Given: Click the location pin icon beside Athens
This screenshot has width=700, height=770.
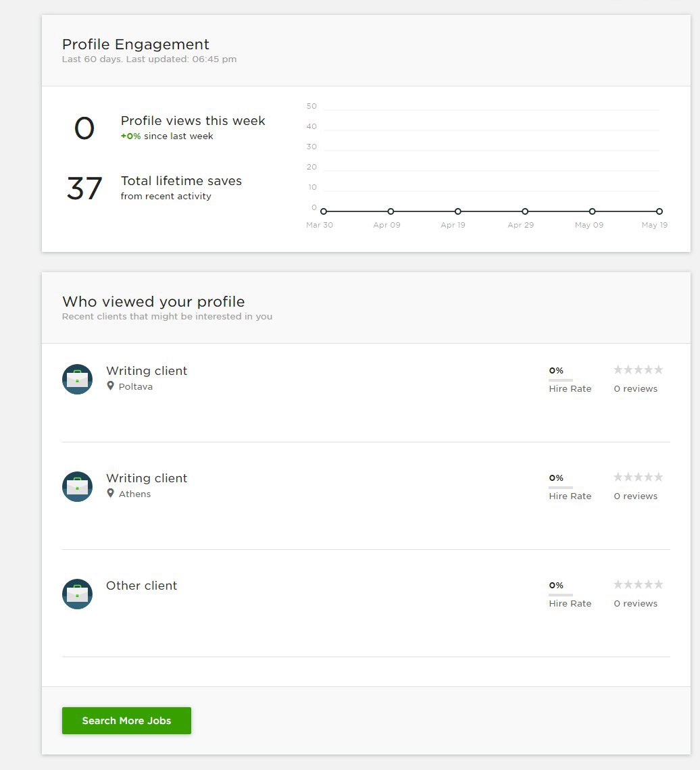Looking at the screenshot, I should pos(111,494).
